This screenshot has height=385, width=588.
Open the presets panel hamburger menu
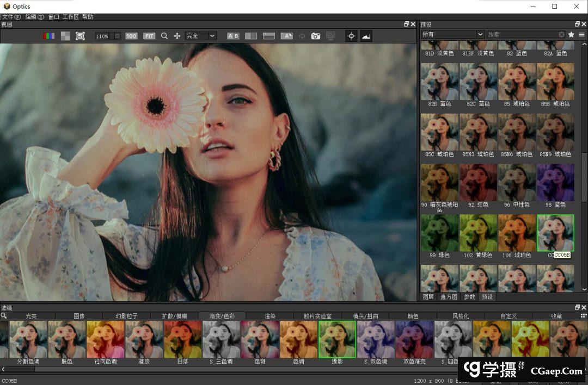pos(581,34)
